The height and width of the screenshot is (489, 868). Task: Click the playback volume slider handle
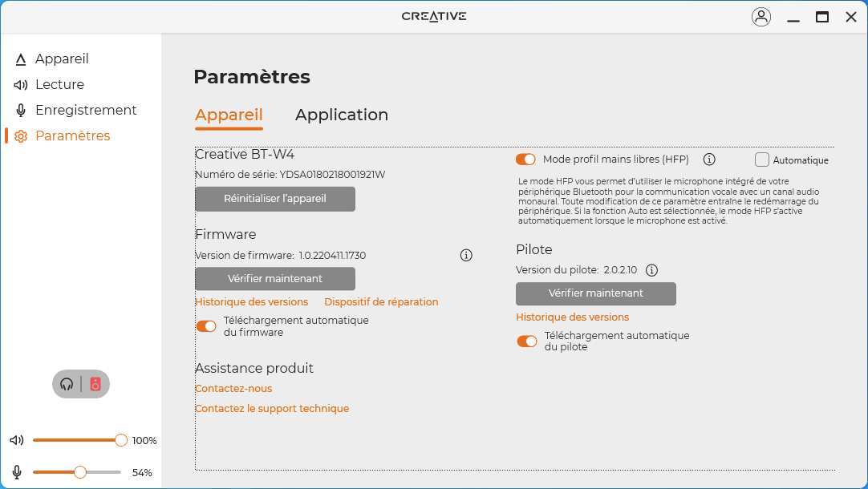(121, 440)
